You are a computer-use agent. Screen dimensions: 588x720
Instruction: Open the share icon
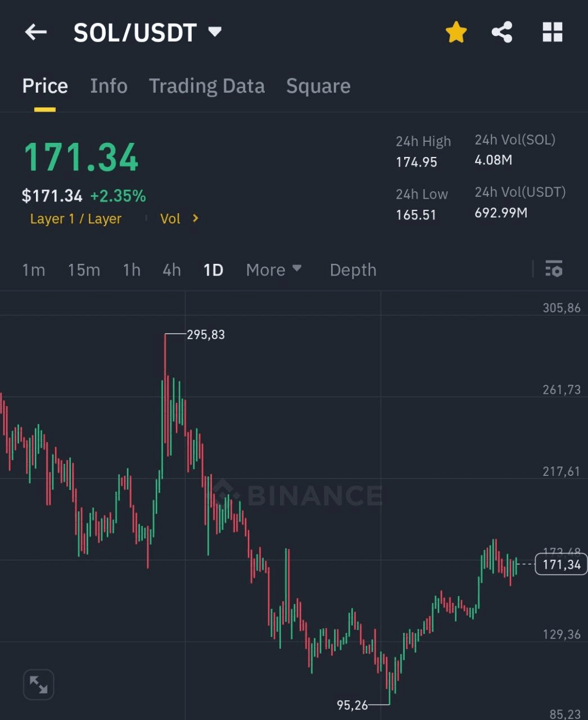click(502, 32)
